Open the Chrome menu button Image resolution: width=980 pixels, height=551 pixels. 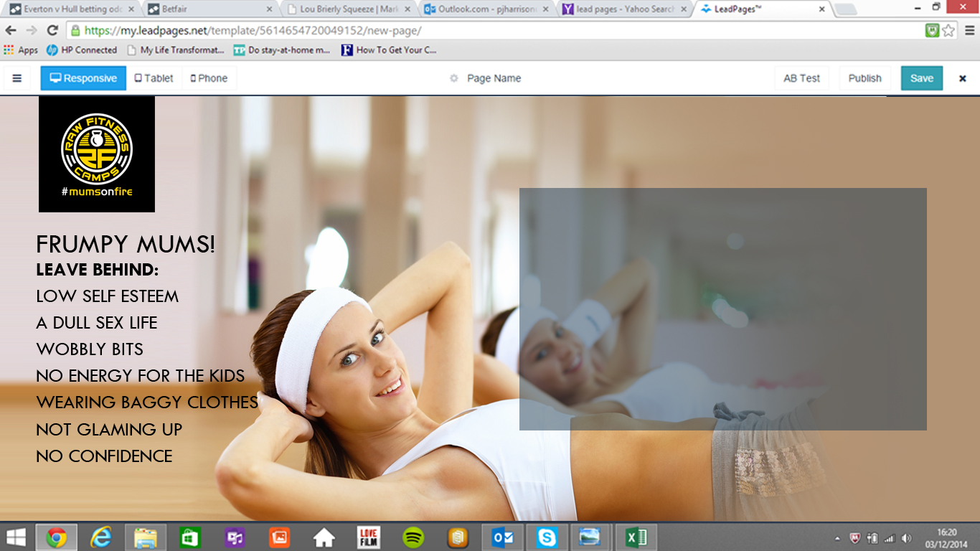coord(969,30)
